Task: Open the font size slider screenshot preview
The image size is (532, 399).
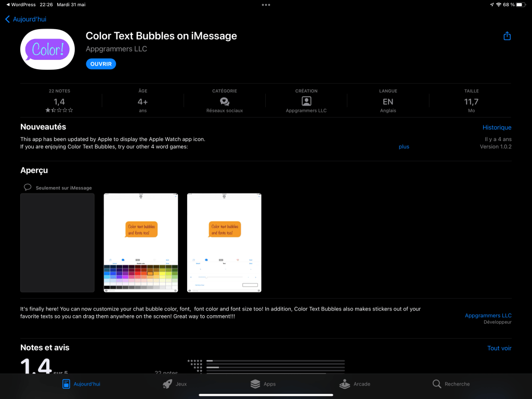Action: (x=224, y=242)
